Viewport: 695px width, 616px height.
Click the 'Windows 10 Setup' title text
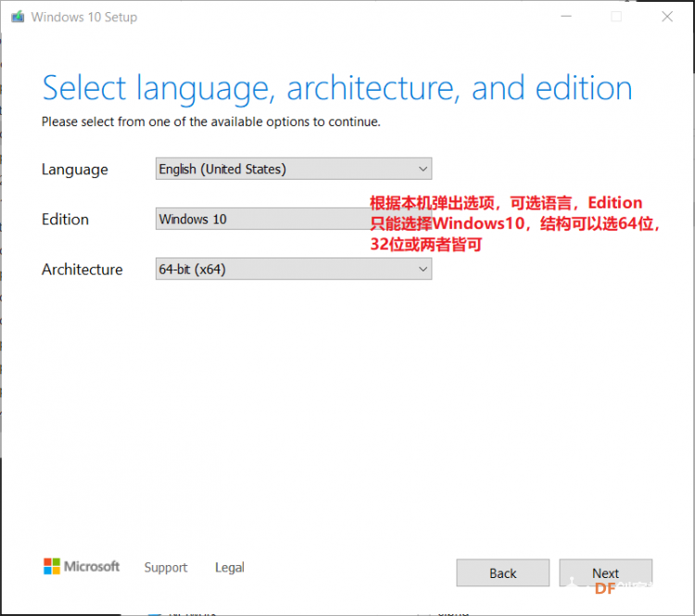point(84,17)
